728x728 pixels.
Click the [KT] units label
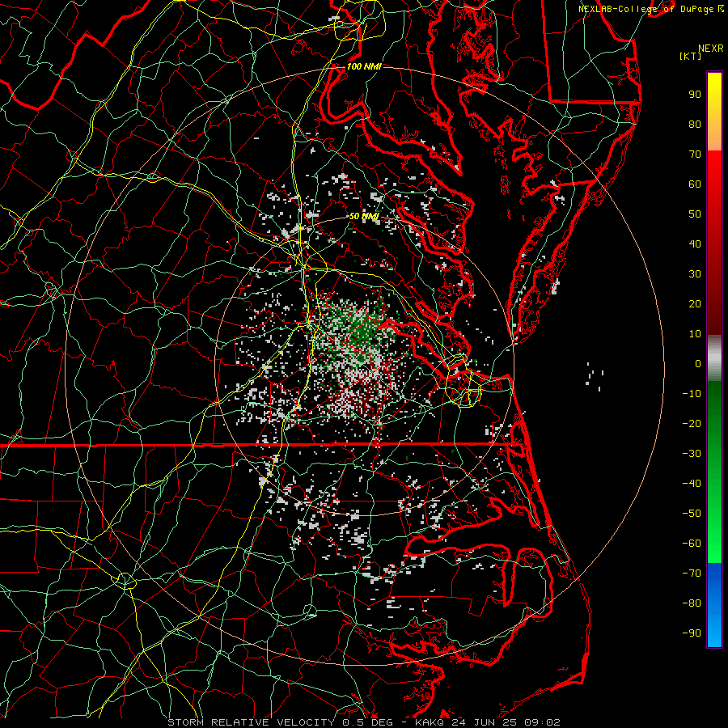coord(690,56)
